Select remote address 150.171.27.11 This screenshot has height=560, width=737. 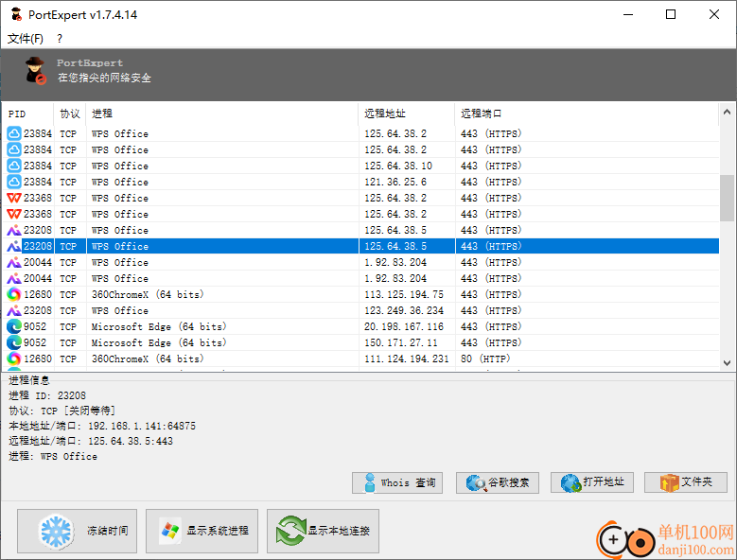401,342
